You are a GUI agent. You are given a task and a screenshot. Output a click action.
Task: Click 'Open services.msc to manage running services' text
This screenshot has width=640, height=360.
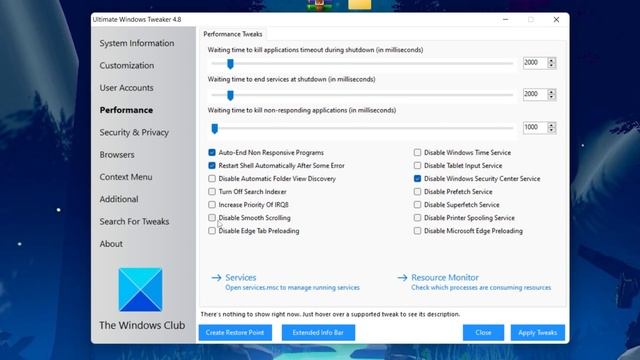pos(292,288)
